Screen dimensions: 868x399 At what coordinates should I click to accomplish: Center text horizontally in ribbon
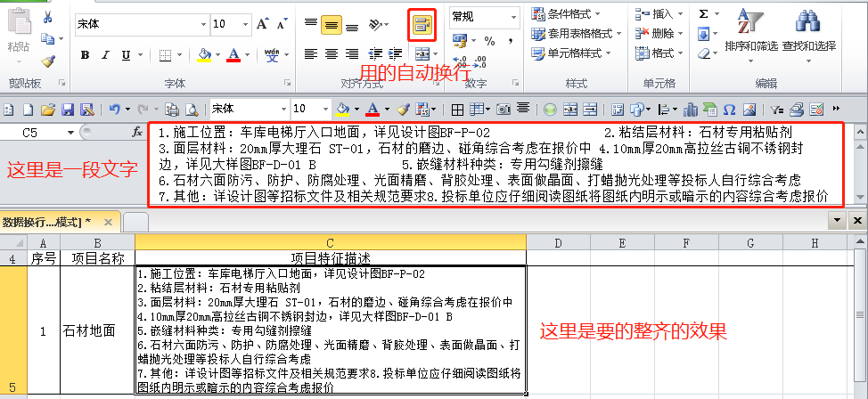tap(331, 53)
